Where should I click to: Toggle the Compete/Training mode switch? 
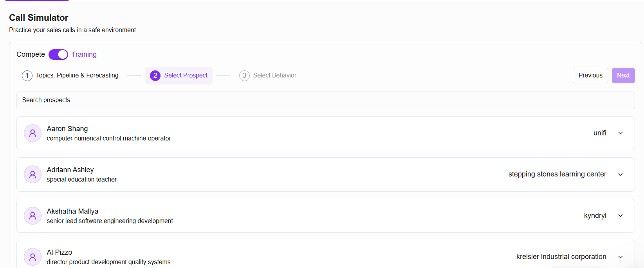coord(58,54)
